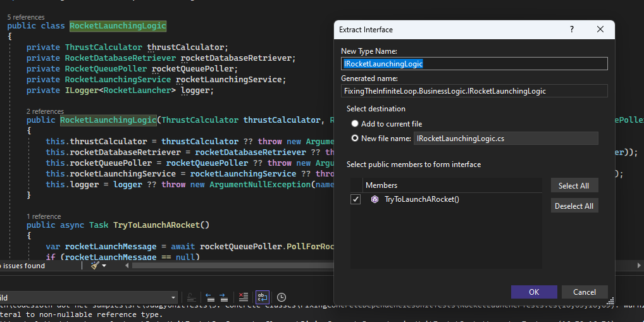The height and width of the screenshot is (322, 644).
Task: Click the RocketLaunchingService type in field declaration
Action: coord(118,79)
